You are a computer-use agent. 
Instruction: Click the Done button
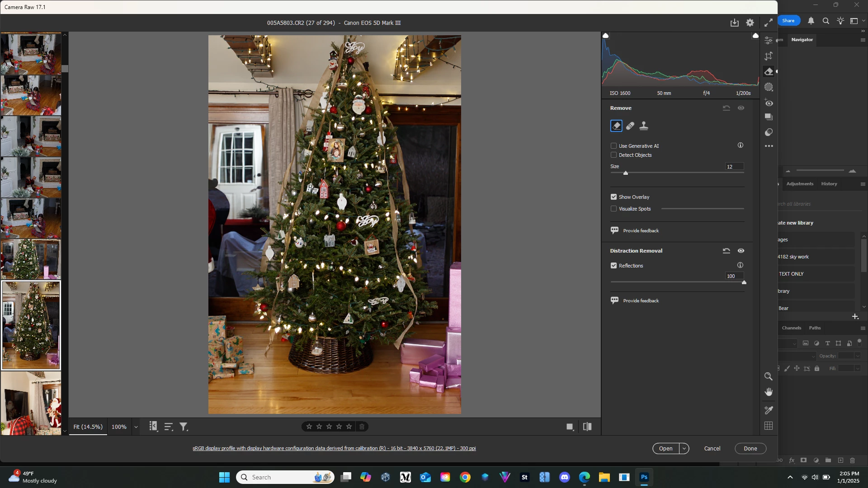pyautogui.click(x=750, y=449)
